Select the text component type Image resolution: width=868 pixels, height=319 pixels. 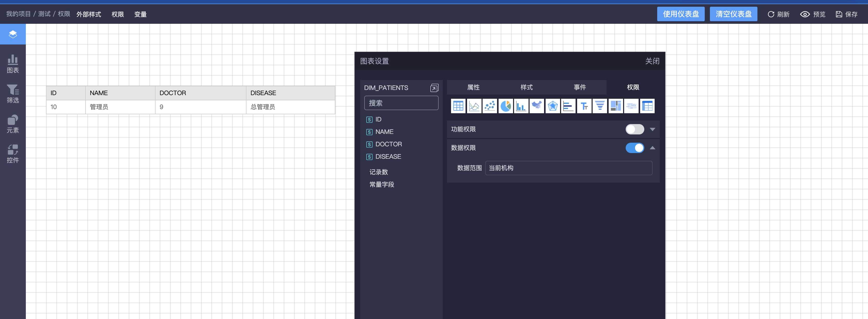(584, 106)
